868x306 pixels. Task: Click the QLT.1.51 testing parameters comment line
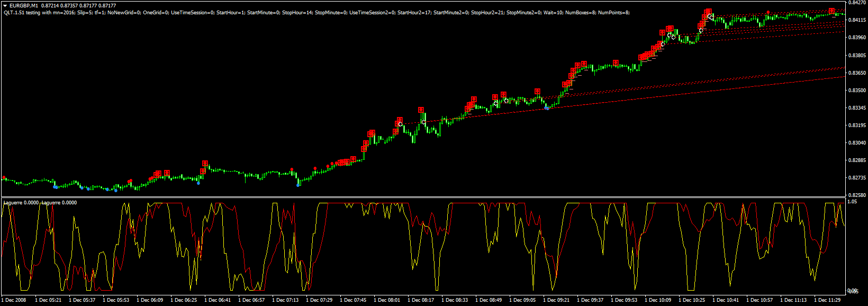(x=317, y=12)
